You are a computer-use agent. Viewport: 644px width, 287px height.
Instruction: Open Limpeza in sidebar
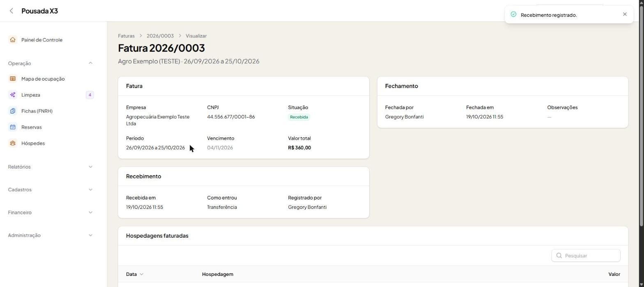click(51, 95)
